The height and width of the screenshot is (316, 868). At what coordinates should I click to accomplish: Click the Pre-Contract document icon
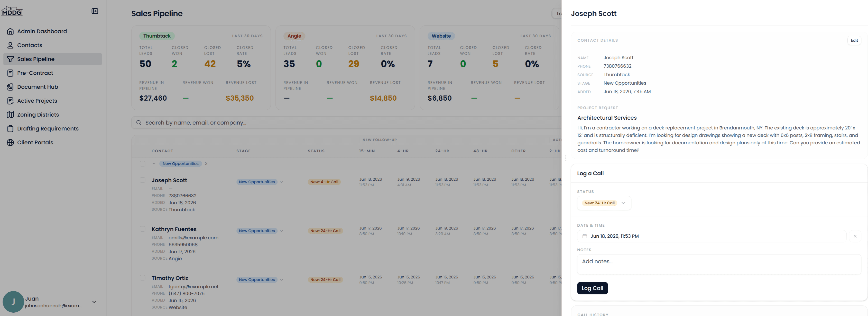pyautogui.click(x=11, y=73)
